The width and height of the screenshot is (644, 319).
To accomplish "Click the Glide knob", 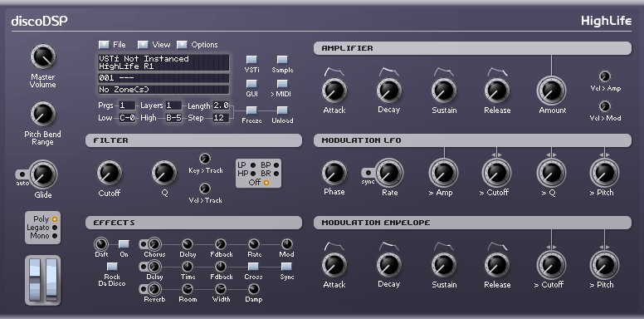I will pyautogui.click(x=42, y=174).
